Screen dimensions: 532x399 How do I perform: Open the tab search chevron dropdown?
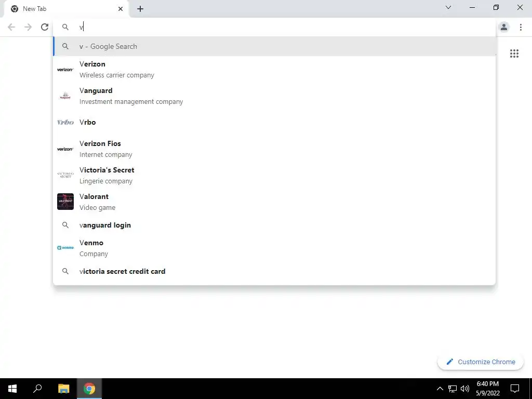(448, 7)
